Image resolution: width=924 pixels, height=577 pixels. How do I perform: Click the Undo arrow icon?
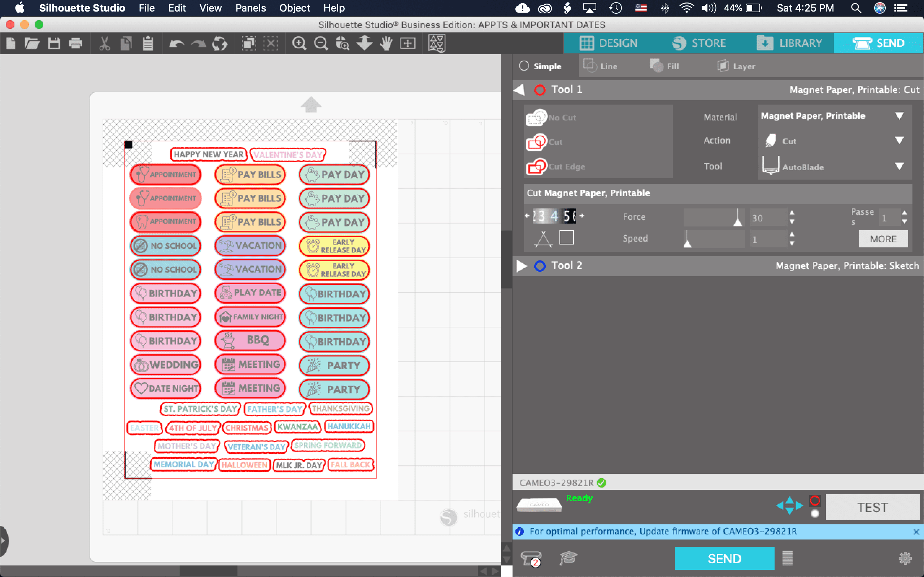176,43
